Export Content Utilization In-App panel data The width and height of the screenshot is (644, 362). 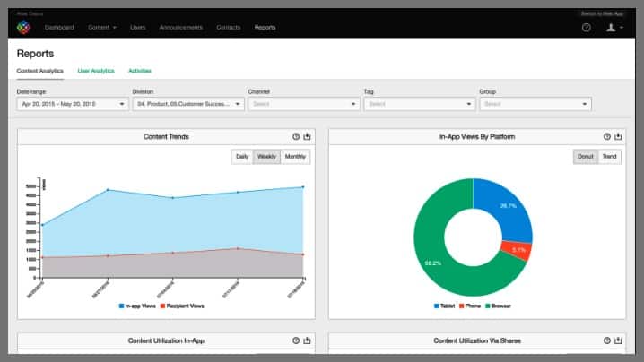tap(307, 340)
